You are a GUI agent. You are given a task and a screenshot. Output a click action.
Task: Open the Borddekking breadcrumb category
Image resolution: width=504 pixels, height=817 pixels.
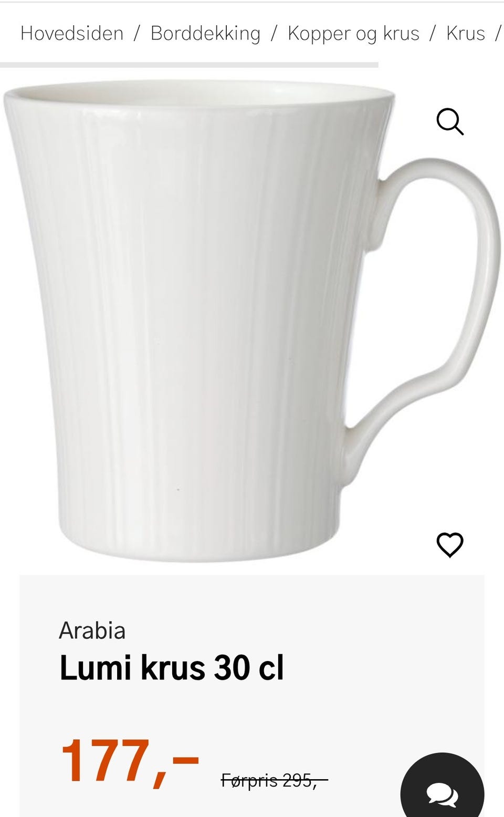coord(205,33)
